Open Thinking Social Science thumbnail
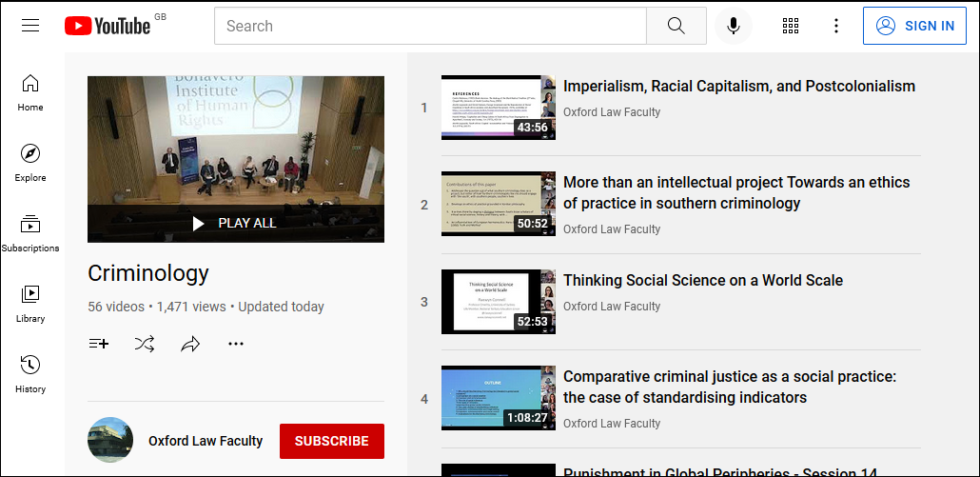This screenshot has width=980, height=477. [x=499, y=301]
